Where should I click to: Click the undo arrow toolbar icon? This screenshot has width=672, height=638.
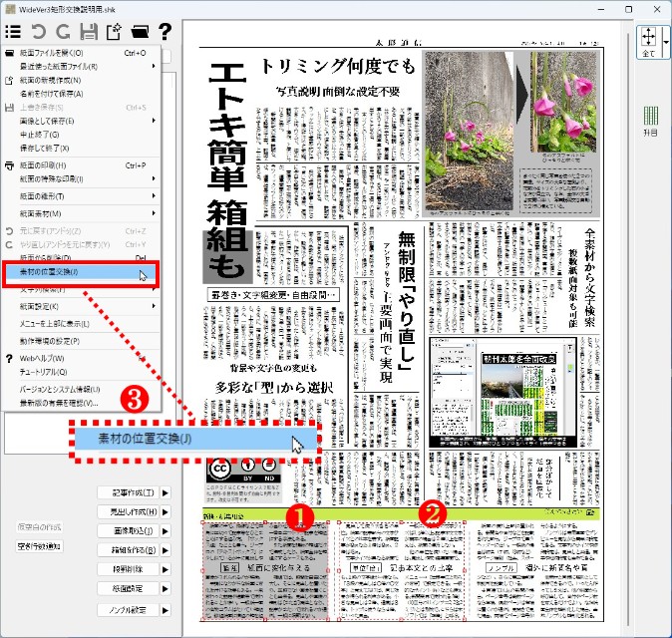[x=39, y=32]
